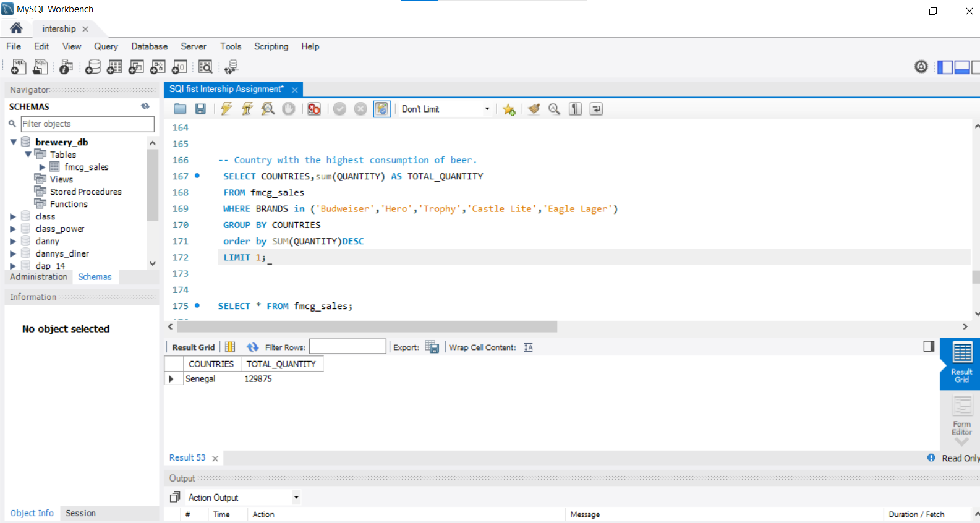Open the Scripting menu

271,46
